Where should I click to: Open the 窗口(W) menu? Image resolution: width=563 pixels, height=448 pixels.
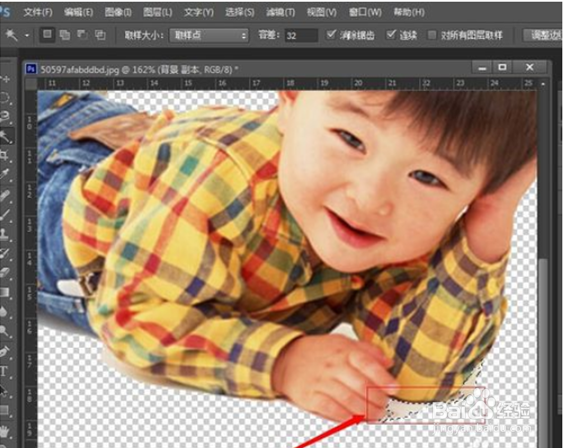pos(365,12)
